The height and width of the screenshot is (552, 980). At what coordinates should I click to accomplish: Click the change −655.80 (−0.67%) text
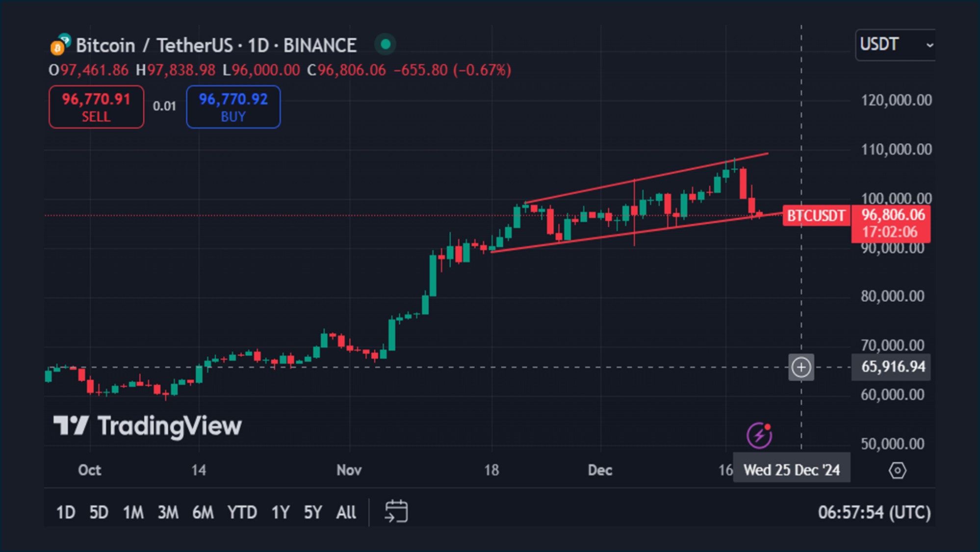(x=452, y=70)
